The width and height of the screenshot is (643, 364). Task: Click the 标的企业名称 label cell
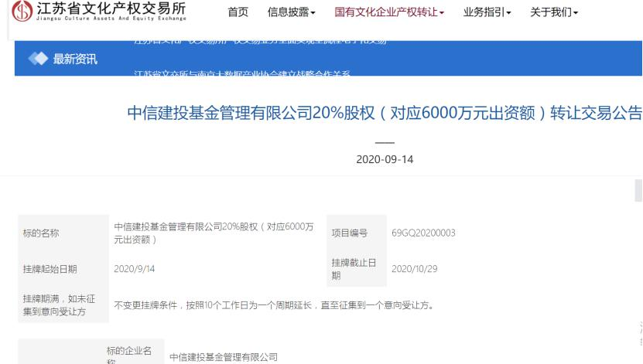point(129,355)
